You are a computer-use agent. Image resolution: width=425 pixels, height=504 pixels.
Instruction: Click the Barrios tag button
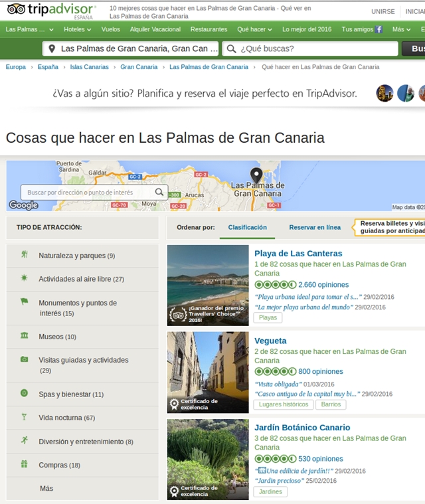point(331,404)
